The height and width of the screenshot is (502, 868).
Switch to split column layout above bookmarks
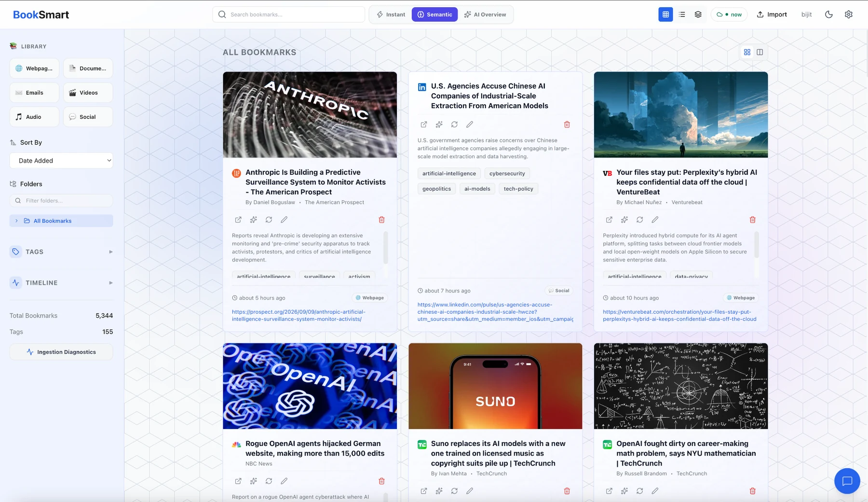(x=760, y=52)
